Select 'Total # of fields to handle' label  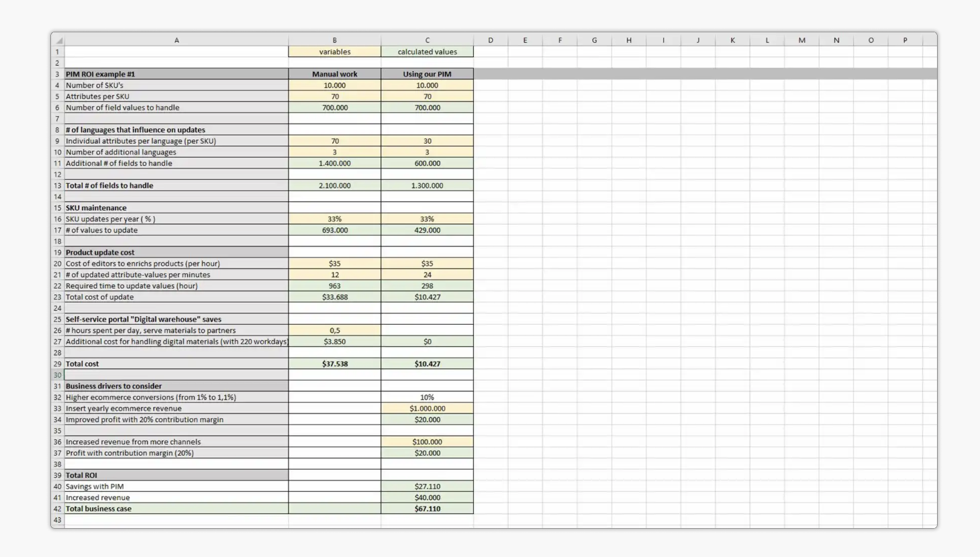click(177, 185)
